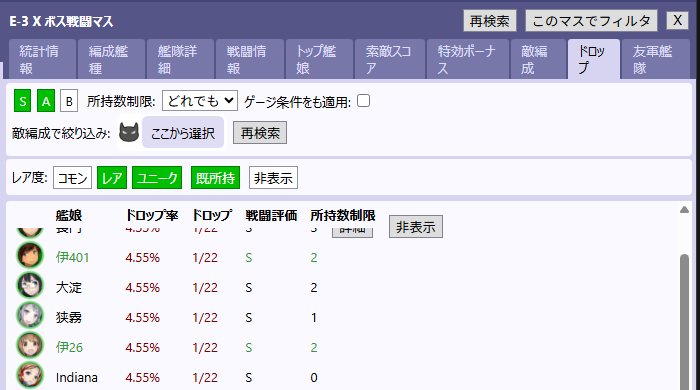Switch to the 特効ボーナス tab

coord(468,59)
